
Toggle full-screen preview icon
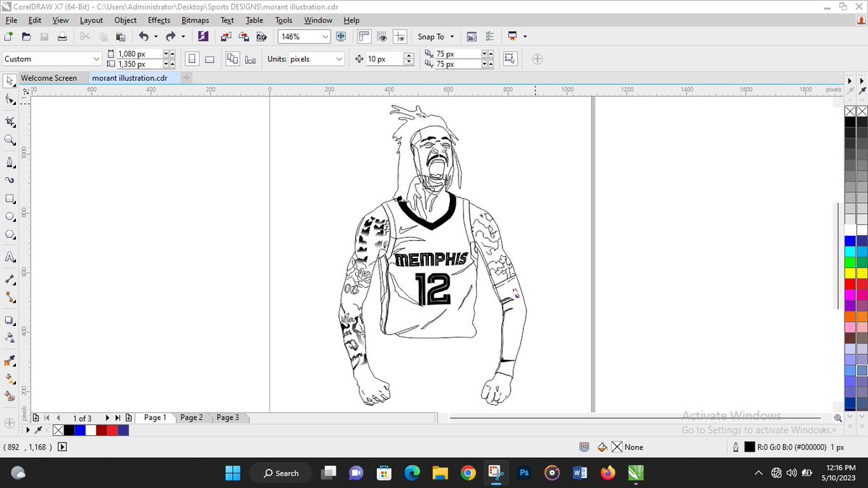(340, 36)
